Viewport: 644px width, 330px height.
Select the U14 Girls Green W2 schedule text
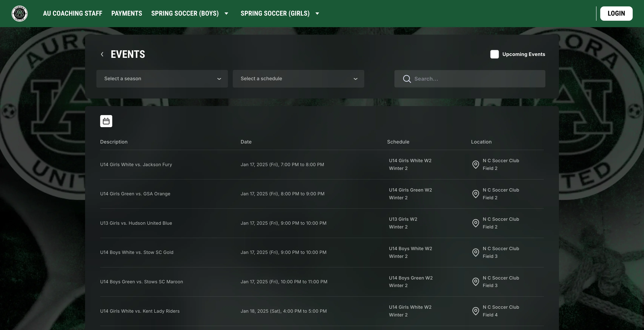[410, 190]
